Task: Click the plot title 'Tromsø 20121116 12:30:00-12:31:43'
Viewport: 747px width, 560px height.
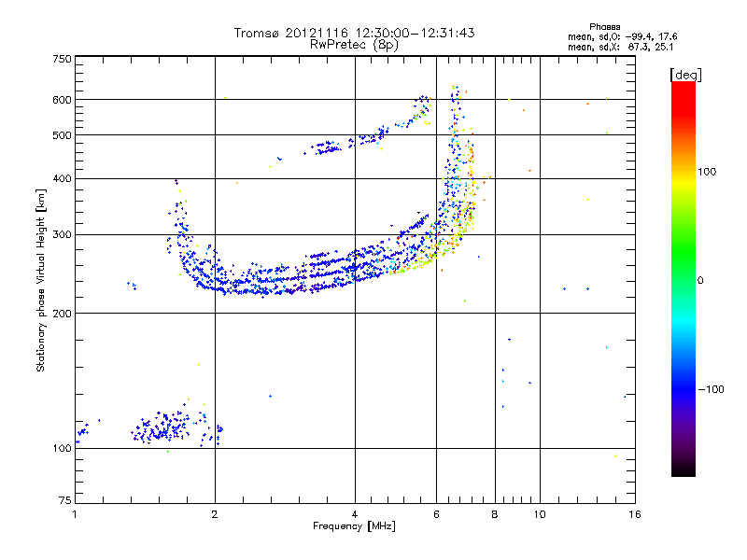Action: tap(354, 33)
